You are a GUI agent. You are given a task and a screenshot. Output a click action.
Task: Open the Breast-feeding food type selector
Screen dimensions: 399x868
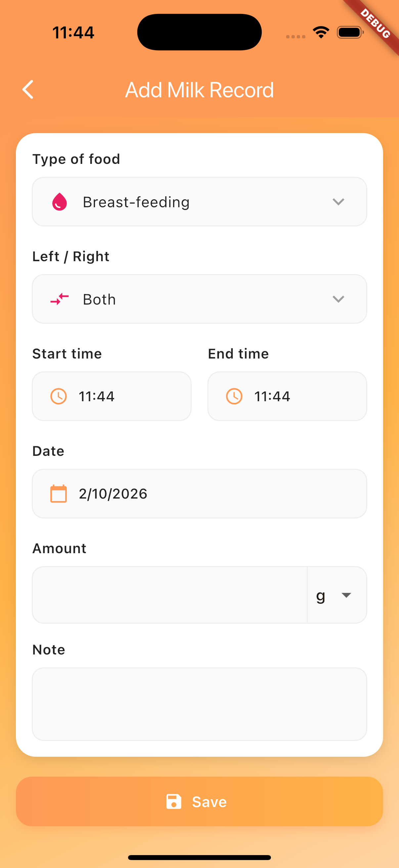199,202
